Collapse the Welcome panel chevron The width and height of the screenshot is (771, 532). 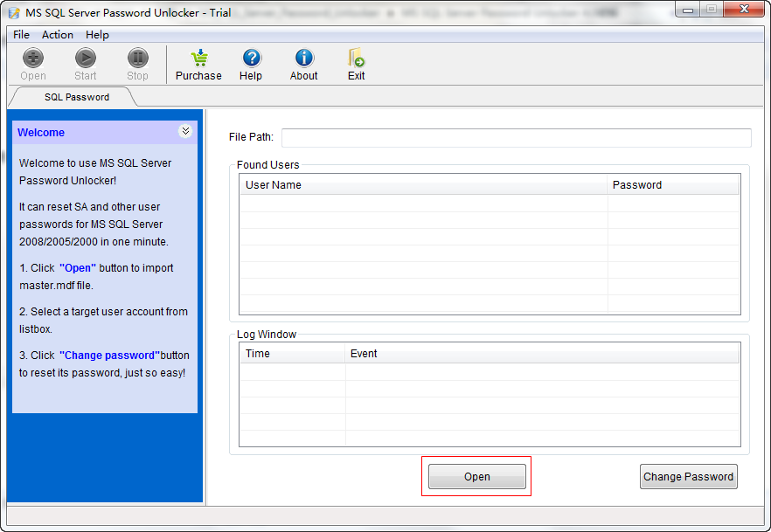[x=185, y=131]
